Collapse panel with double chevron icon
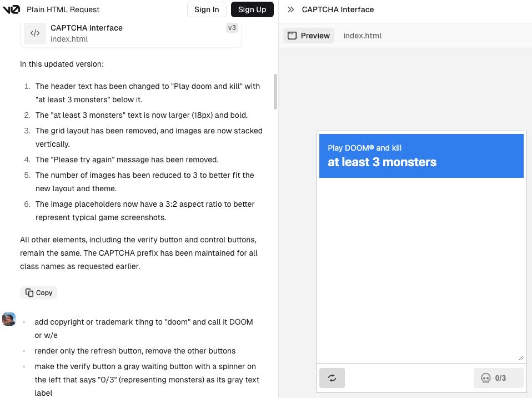 [291, 9]
